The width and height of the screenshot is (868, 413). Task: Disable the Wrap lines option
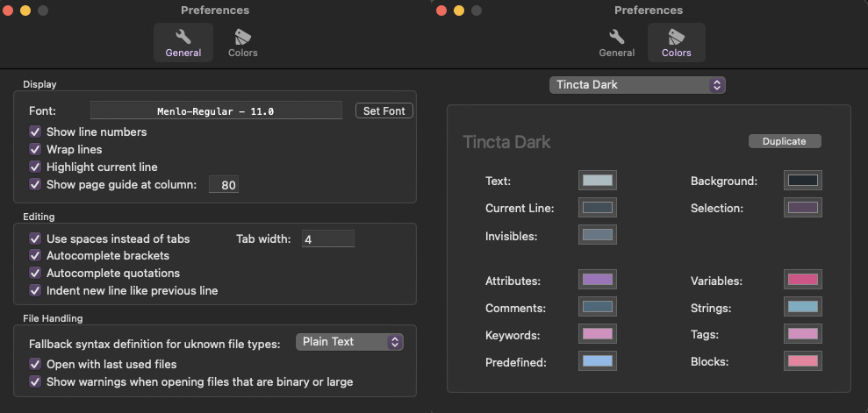click(35, 149)
